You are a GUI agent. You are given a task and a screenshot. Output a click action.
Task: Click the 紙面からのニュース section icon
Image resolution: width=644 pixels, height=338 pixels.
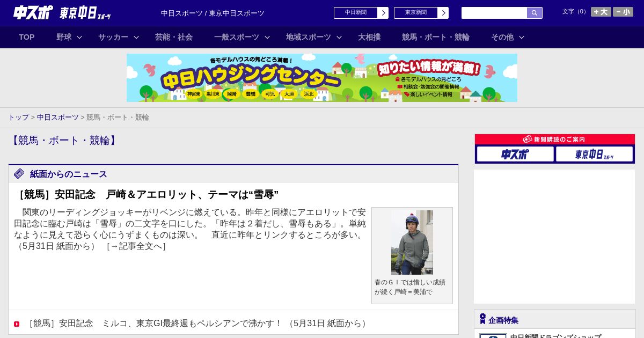[19, 174]
